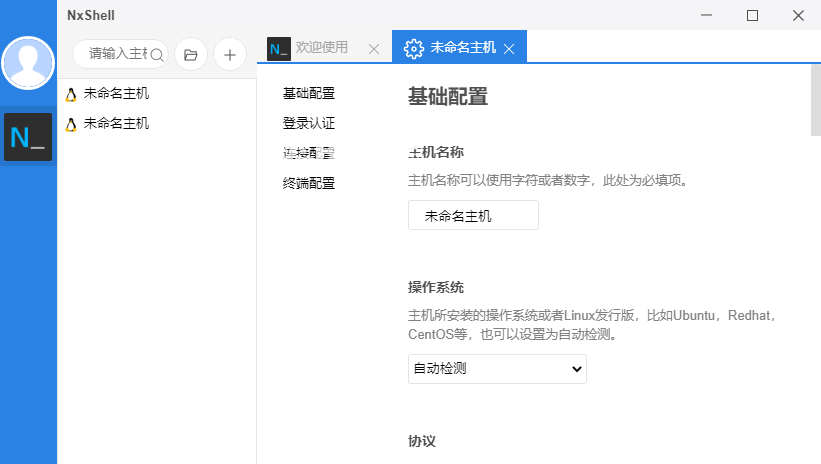Screen dimensions: 821x464
Task: Click the settings page vertical scrollbar
Action: (x=815, y=100)
